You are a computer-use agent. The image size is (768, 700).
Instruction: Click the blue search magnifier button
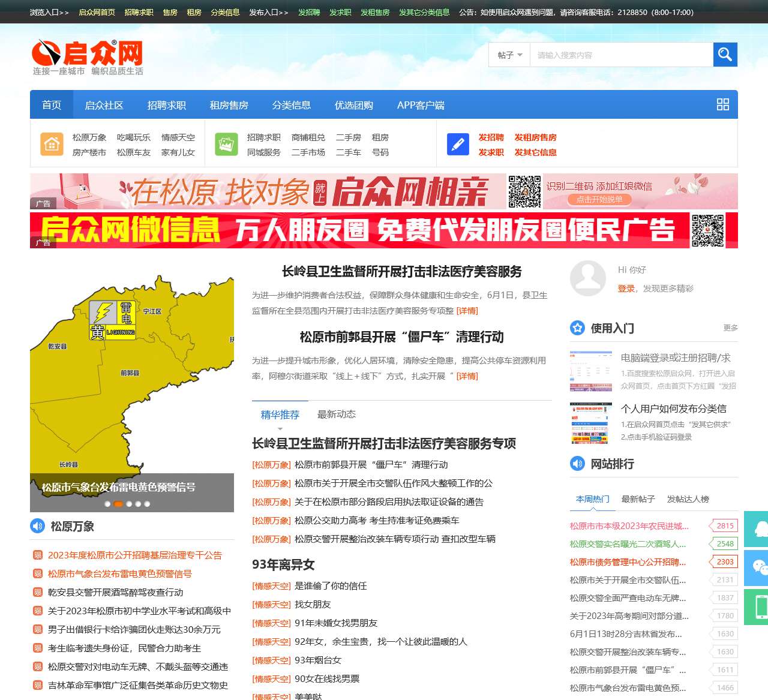(725, 55)
